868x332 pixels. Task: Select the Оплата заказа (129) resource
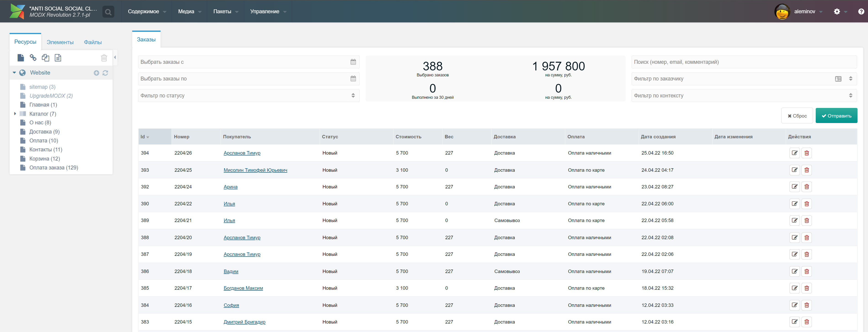click(54, 167)
